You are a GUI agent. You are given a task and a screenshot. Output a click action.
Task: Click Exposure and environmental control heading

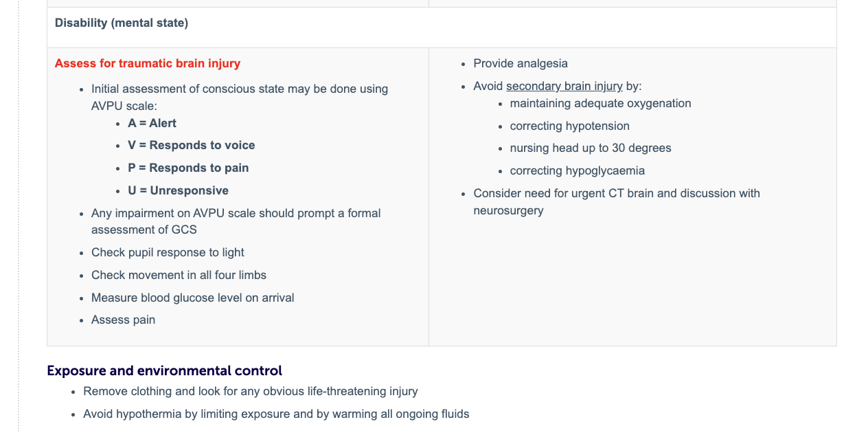pos(165,370)
